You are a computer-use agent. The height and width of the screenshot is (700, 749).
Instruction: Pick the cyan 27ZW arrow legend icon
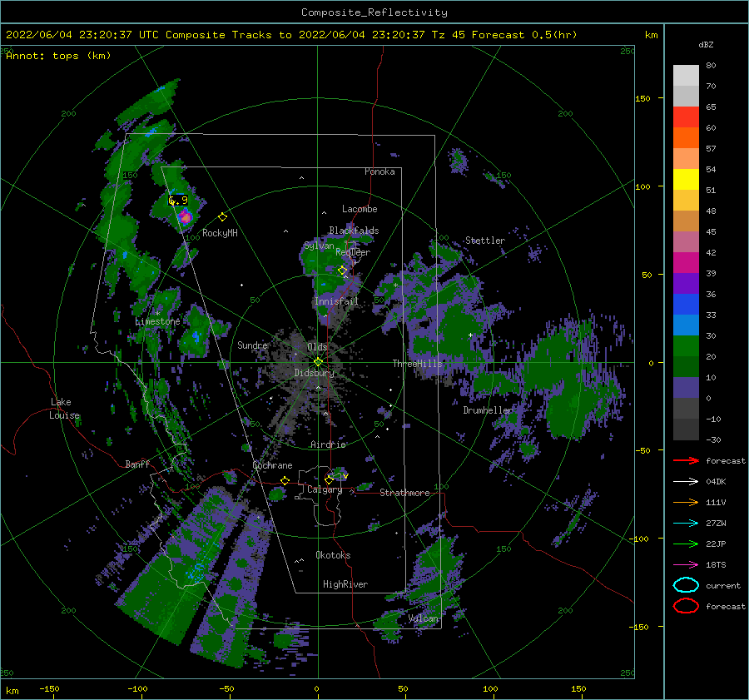pos(686,524)
